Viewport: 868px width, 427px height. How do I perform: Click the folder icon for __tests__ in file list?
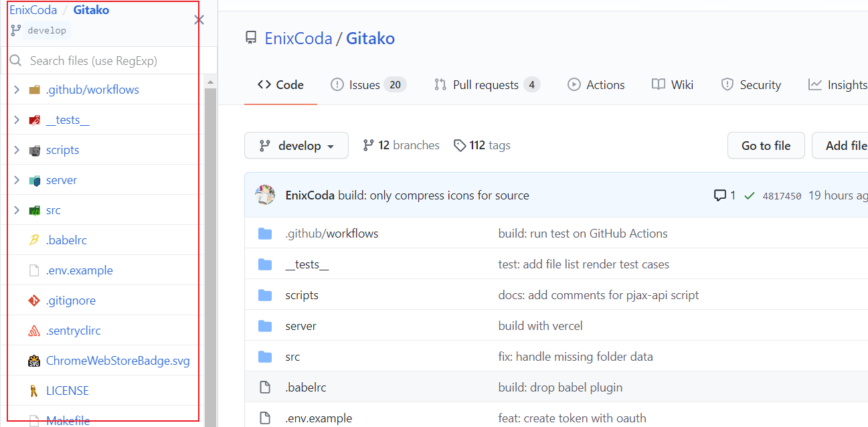(x=265, y=264)
